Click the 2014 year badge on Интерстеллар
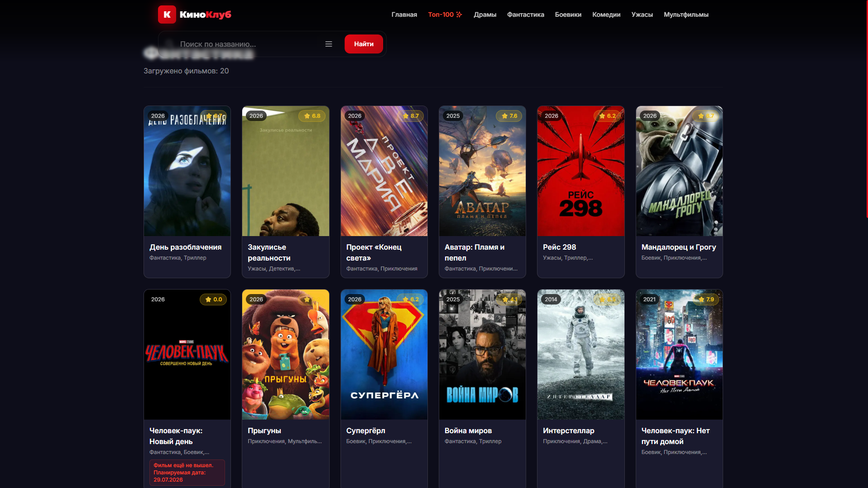 [551, 300]
